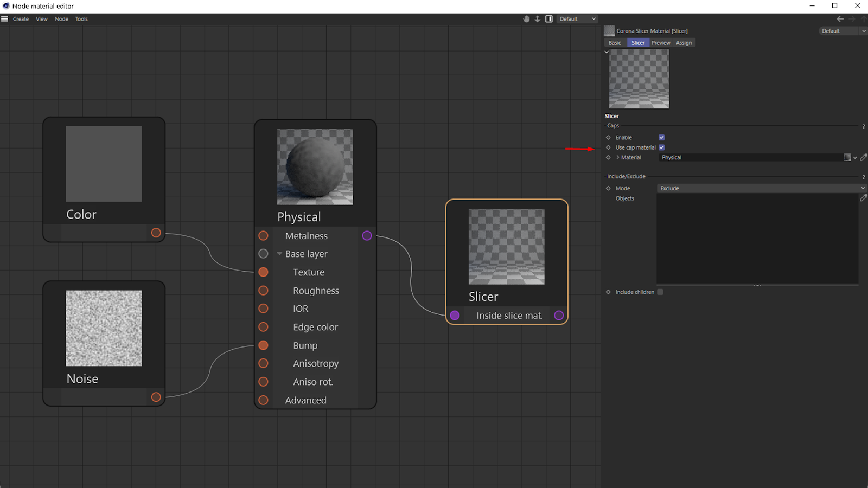The width and height of the screenshot is (868, 488).
Task: Open the Mode Exclude dropdown
Action: pyautogui.click(x=762, y=189)
